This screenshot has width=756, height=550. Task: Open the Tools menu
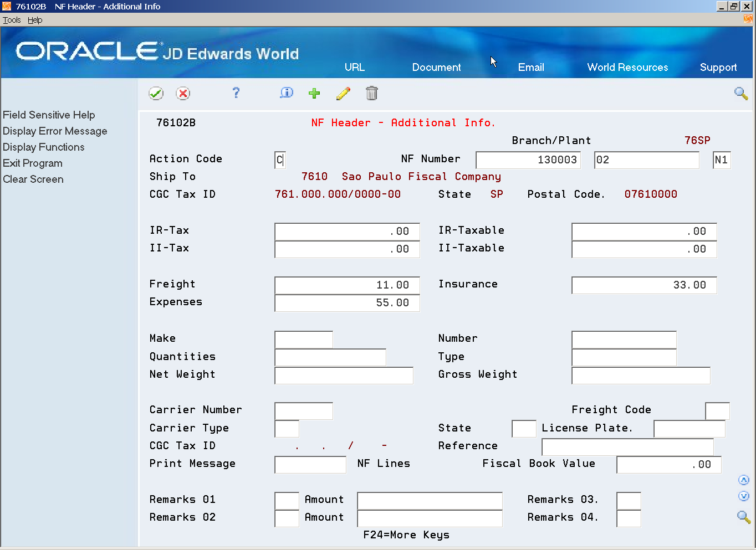(12, 20)
